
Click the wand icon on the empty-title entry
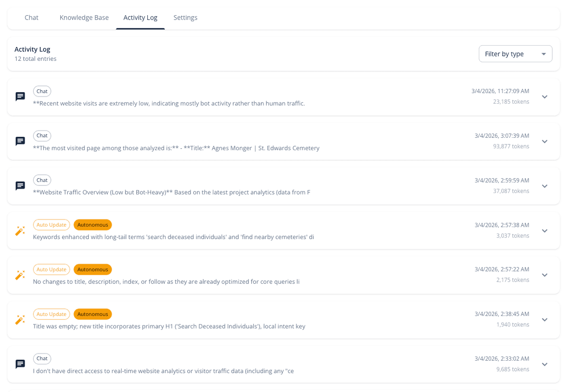pyautogui.click(x=20, y=319)
